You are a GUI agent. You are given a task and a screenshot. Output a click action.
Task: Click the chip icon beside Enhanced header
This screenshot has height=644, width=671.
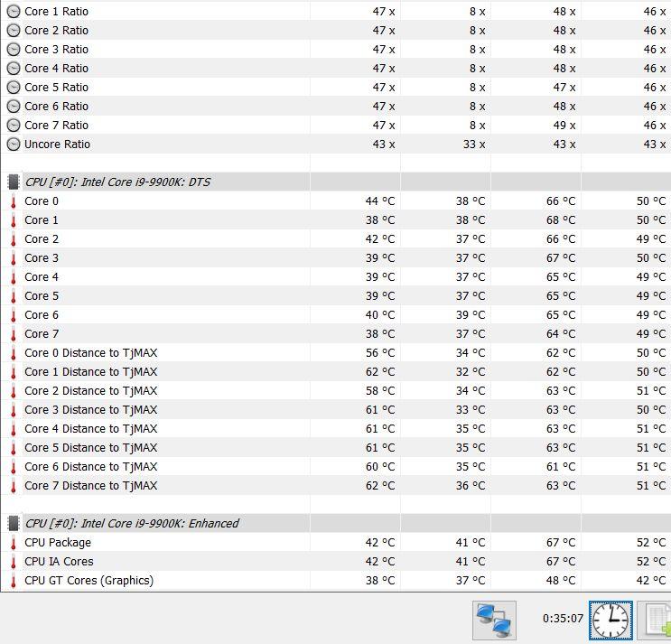(14, 523)
